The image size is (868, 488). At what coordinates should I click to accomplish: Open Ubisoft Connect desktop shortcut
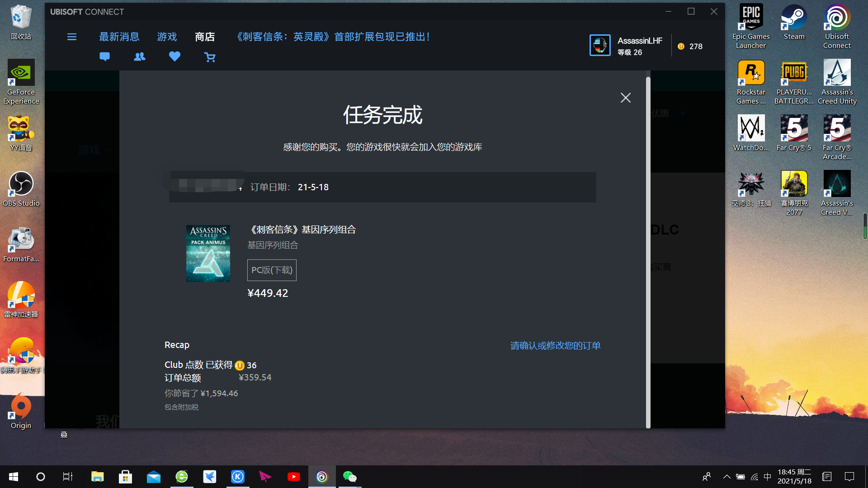tap(837, 26)
